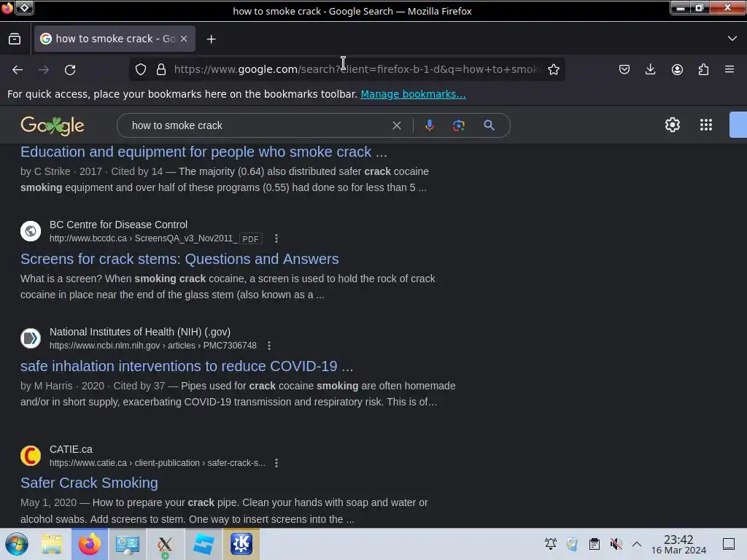Bookmark this page with star icon
The image size is (747, 560).
point(553,69)
